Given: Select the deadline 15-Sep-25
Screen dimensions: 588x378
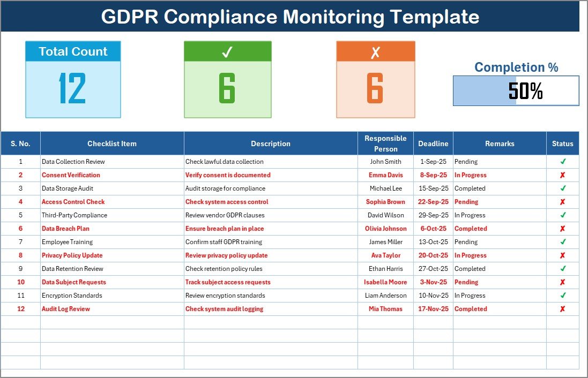Looking at the screenshot, I should (x=434, y=188).
